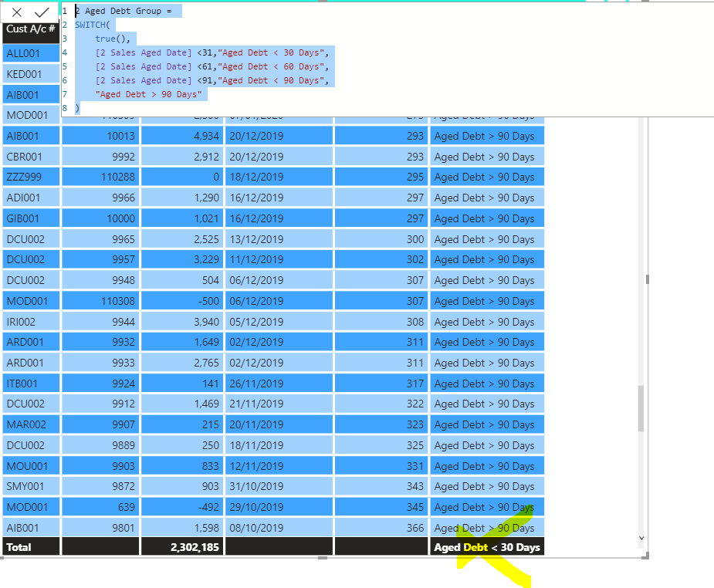Click the date 18/12/2019
This screenshot has width=714, height=588.
[279, 177]
